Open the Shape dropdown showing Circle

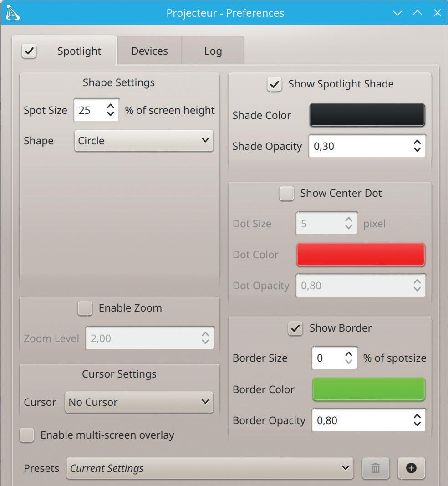[x=144, y=141]
